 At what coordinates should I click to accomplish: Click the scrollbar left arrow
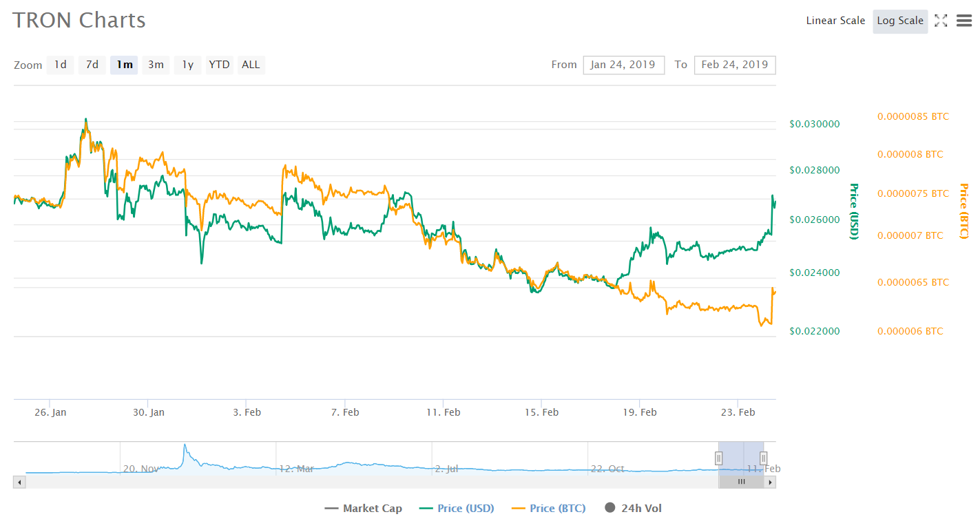coord(19,482)
